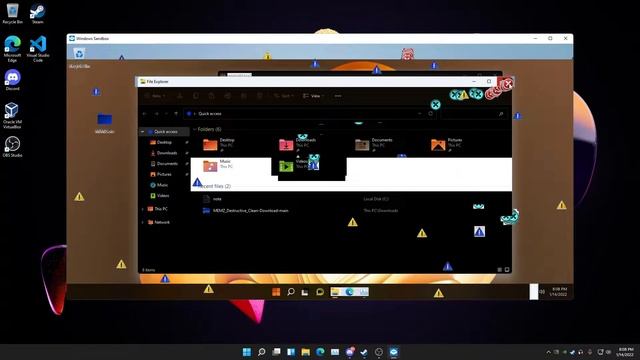The image size is (640, 360).
Task: Show hidden icons in host system tray
Action: 548,352
